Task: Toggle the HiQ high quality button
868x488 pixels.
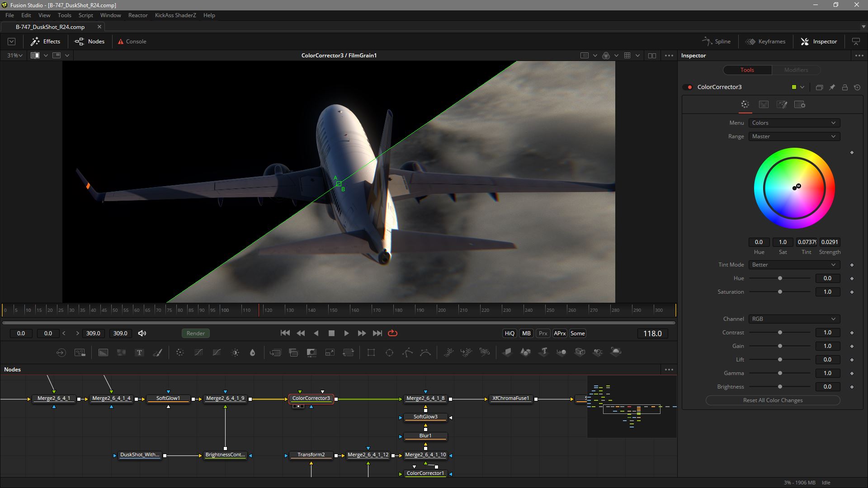Action: pos(509,333)
